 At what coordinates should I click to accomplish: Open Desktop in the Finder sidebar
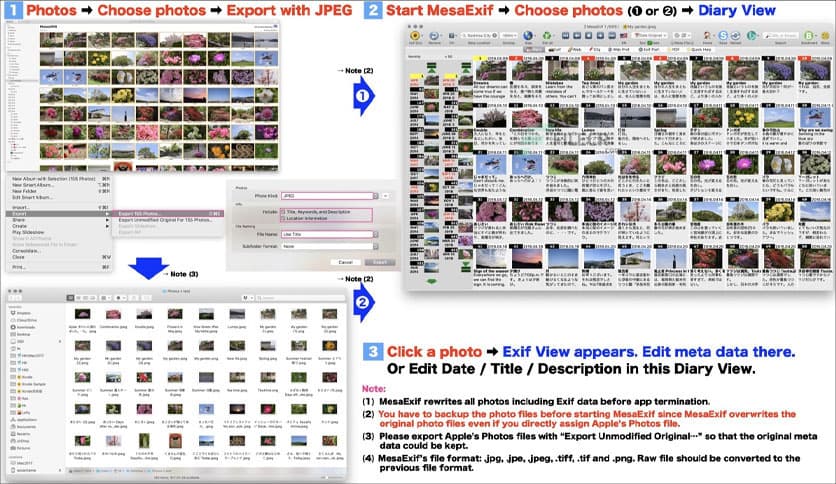[20, 334]
